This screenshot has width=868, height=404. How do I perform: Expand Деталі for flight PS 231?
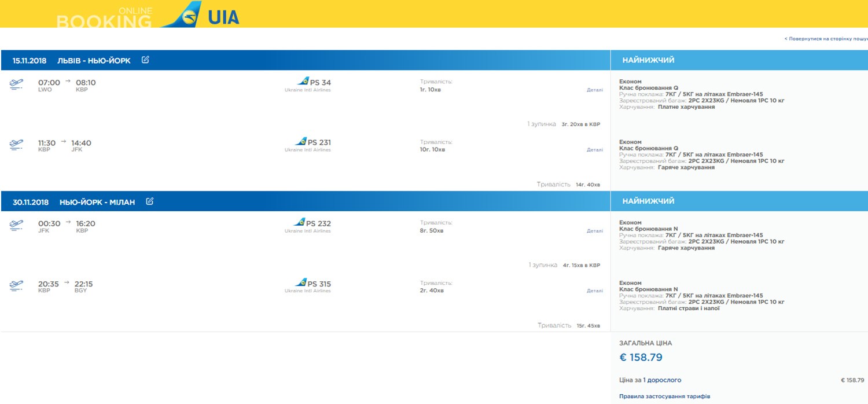coord(594,150)
